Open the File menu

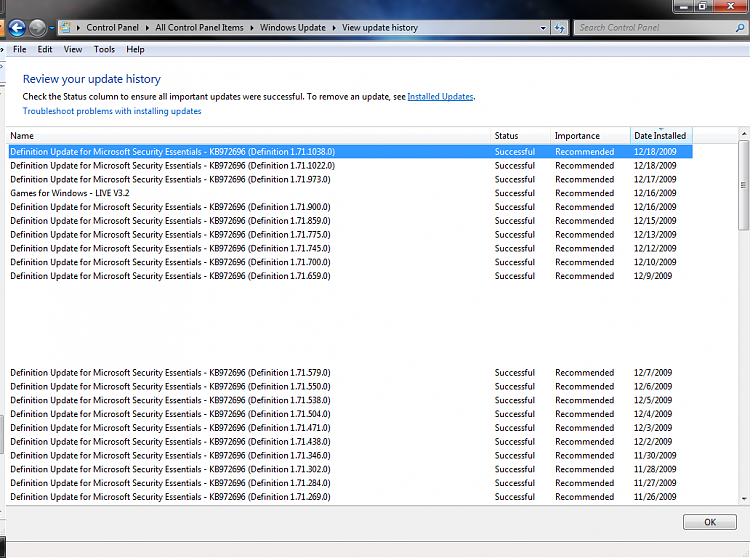(x=20, y=49)
